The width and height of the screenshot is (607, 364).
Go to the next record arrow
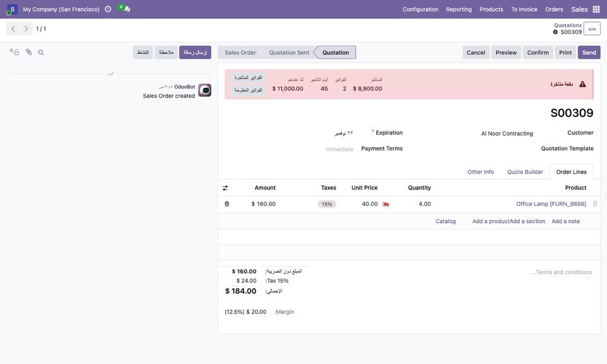tap(26, 28)
